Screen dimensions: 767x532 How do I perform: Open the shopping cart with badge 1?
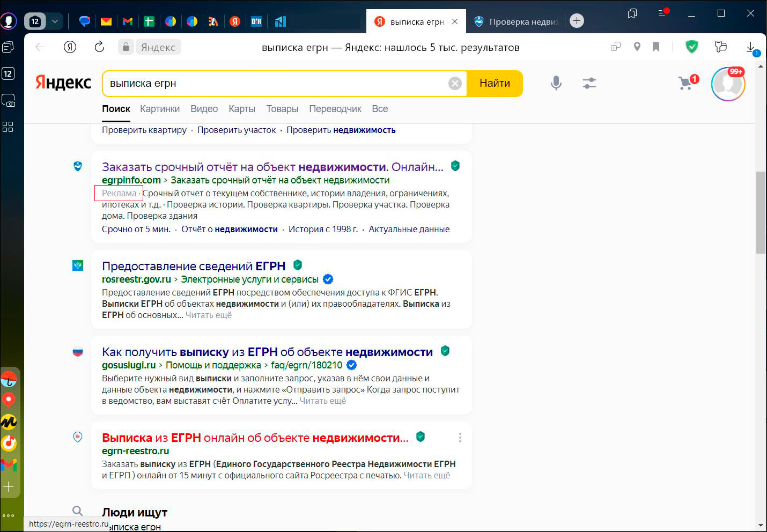(x=686, y=84)
